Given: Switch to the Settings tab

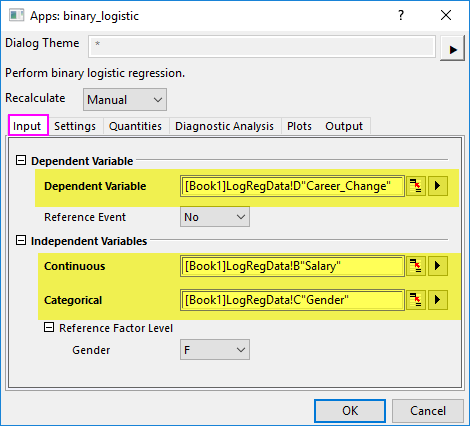Looking at the screenshot, I should (75, 126).
